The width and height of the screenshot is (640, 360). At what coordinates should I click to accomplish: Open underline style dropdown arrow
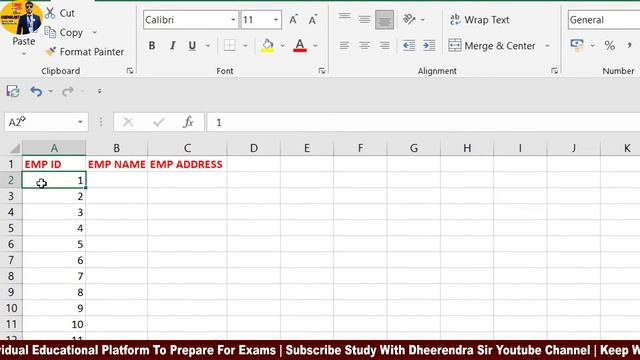(x=208, y=45)
